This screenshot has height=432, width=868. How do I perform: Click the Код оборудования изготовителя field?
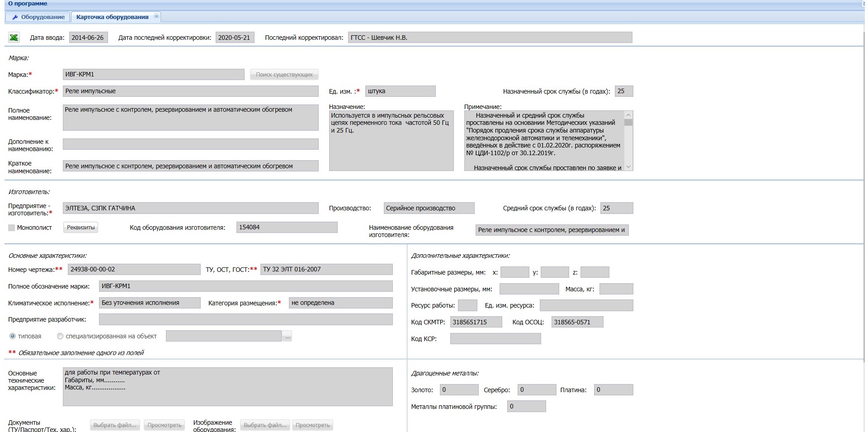tap(287, 227)
